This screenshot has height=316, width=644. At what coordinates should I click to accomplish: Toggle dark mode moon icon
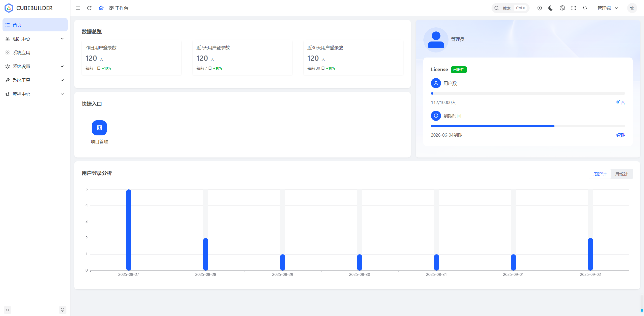(551, 8)
